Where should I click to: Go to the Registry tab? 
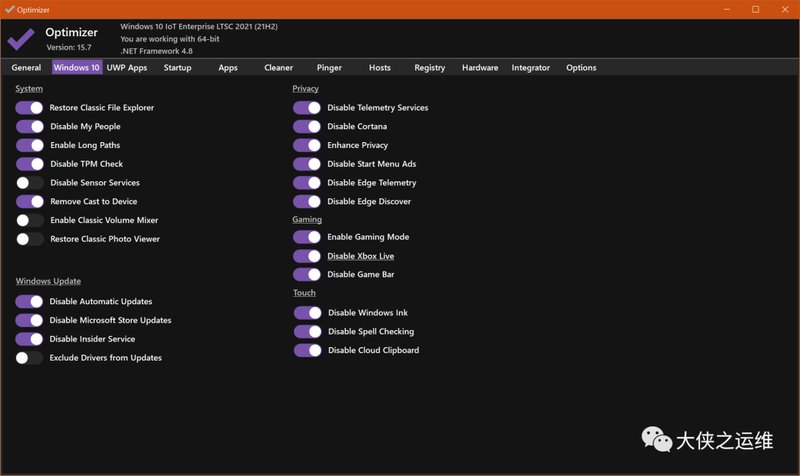(429, 68)
